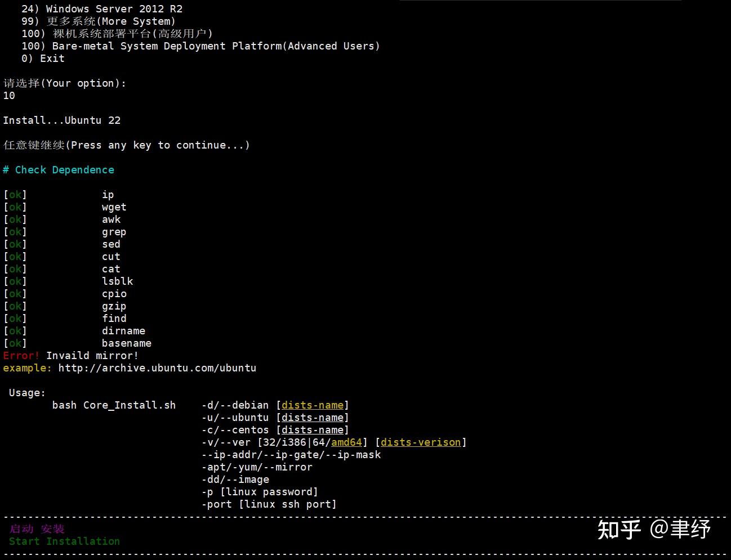731x560 pixels.
Task: Click the 'cut' dependency name
Action: pyautogui.click(x=112, y=257)
